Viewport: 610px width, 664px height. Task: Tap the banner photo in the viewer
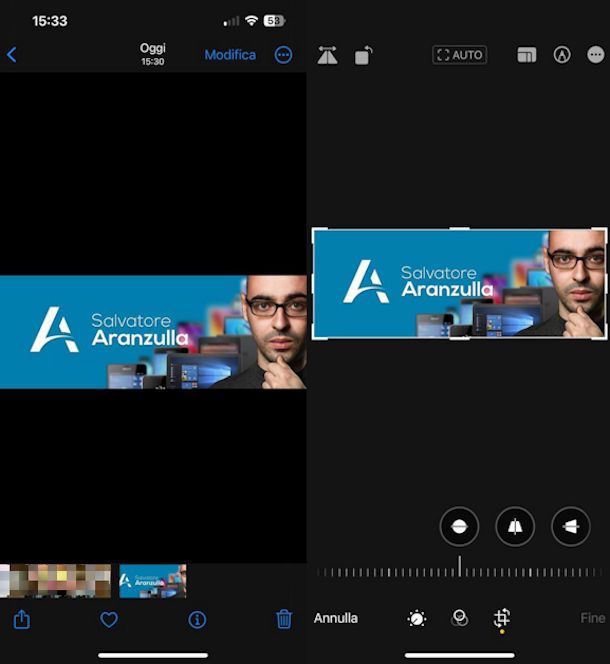pyautogui.click(x=153, y=332)
